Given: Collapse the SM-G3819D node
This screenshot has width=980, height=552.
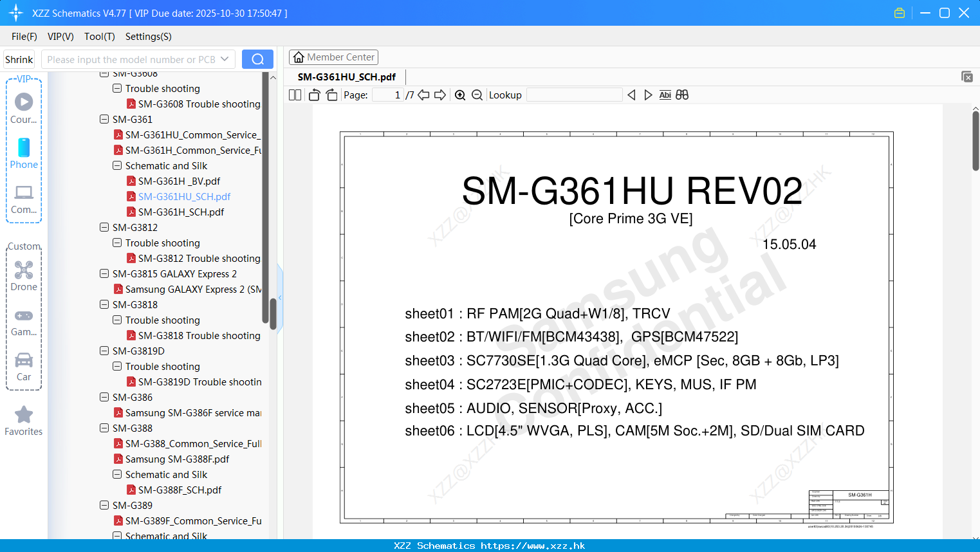Looking at the screenshot, I should pyautogui.click(x=104, y=351).
